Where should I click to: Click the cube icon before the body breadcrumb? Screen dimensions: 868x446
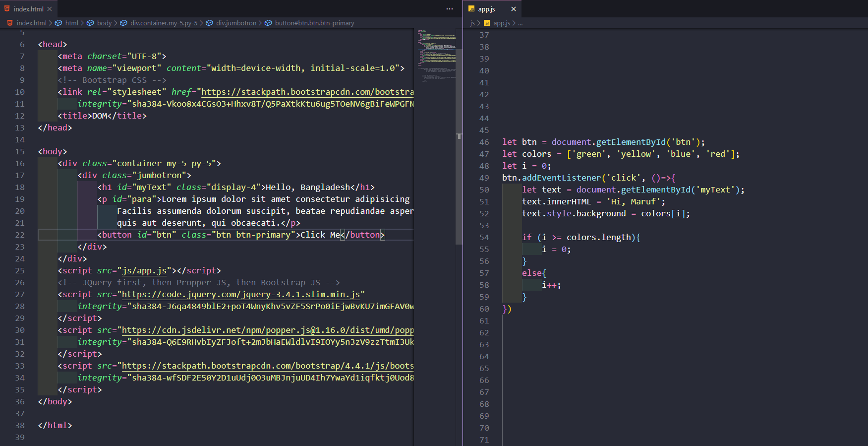pyautogui.click(x=90, y=23)
